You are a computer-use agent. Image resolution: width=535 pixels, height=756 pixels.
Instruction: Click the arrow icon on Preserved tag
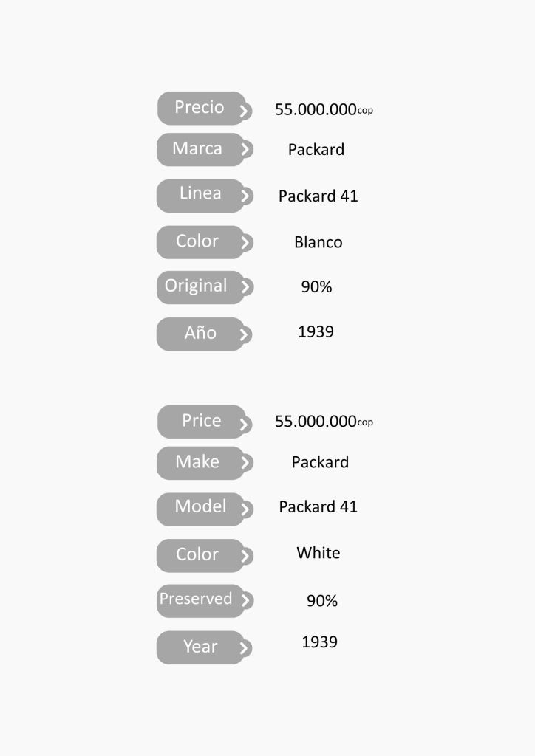click(x=245, y=601)
